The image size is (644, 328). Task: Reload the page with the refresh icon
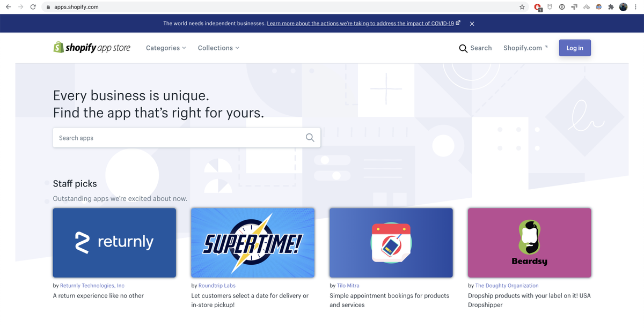(x=33, y=7)
